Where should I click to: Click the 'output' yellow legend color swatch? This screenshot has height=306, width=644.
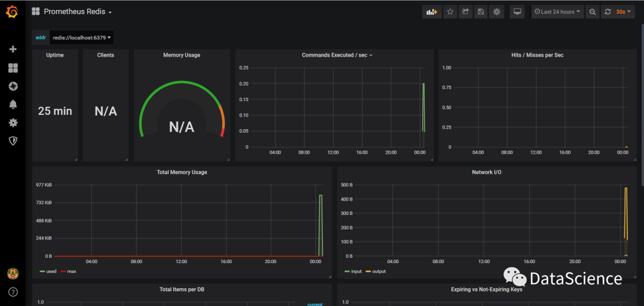[x=369, y=271]
